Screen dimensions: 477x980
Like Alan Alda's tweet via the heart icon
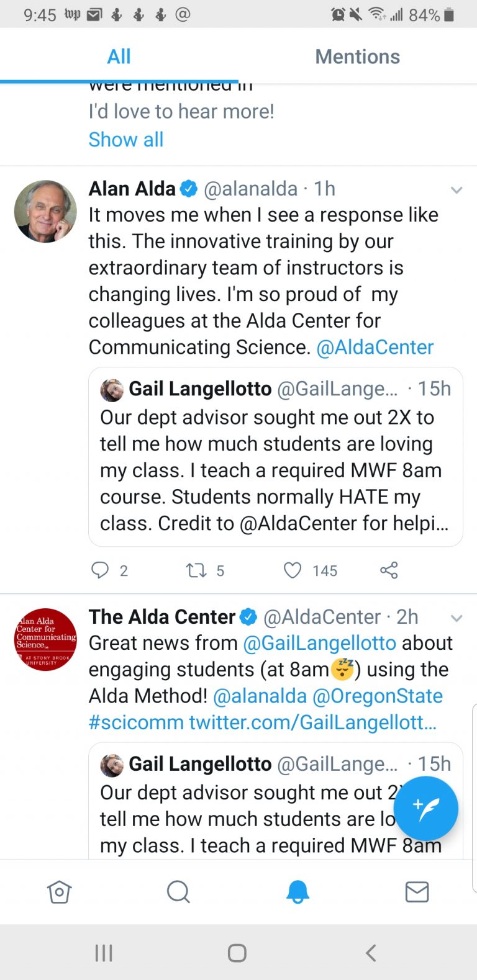pyautogui.click(x=292, y=570)
